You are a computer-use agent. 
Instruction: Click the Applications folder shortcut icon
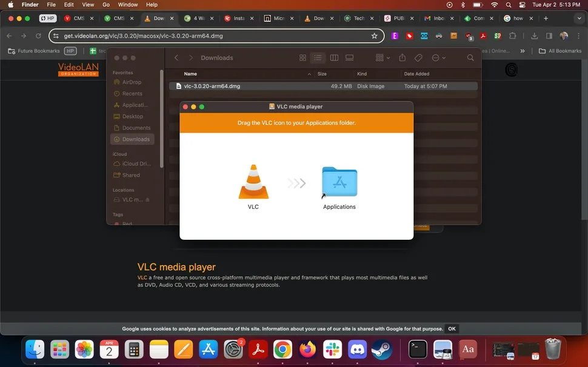[x=339, y=182]
